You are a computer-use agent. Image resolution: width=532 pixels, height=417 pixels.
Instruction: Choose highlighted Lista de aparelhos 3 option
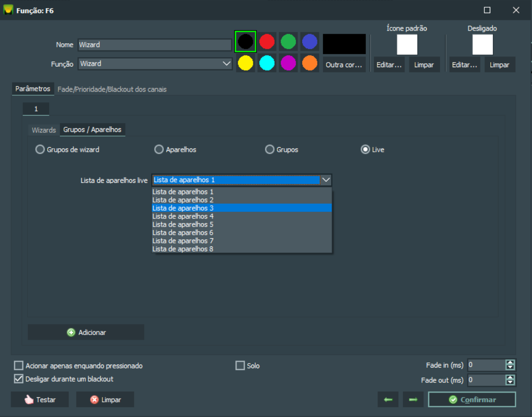coord(242,208)
